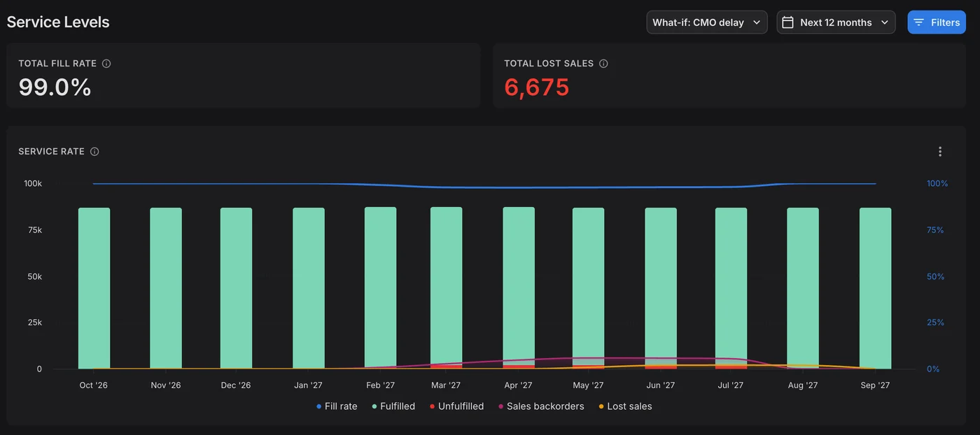The width and height of the screenshot is (980, 435).
Task: Click the info icon beside Total Lost Sales
Action: [x=603, y=64]
